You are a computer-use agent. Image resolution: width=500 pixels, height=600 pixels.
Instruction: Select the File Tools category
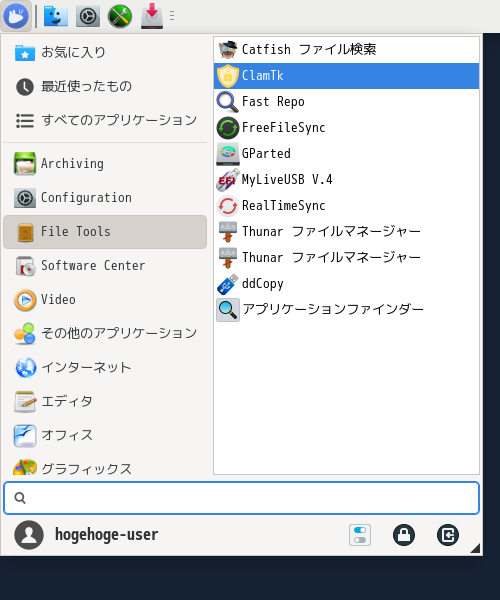pyautogui.click(x=105, y=232)
